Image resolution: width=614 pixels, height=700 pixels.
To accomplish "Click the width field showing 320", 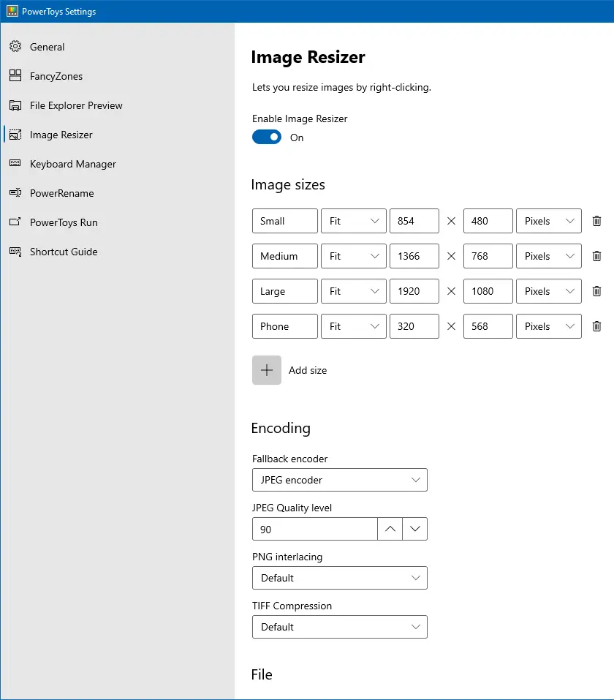I will click(414, 326).
